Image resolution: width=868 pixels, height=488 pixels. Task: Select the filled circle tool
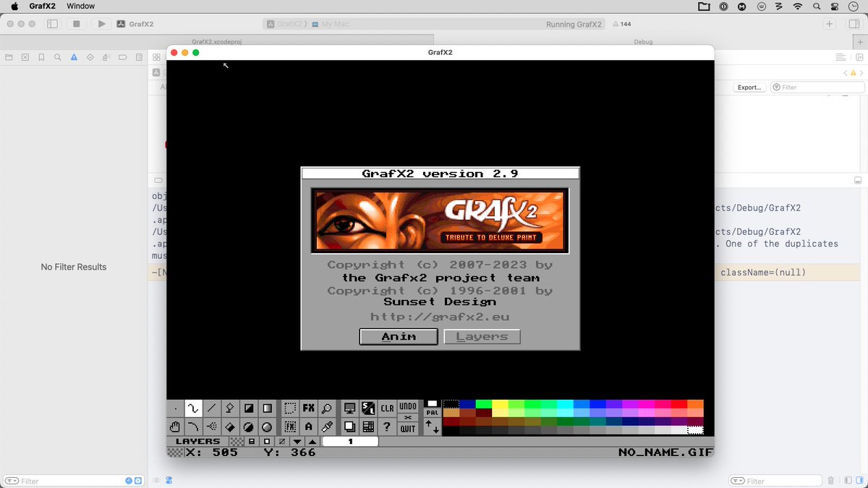click(x=248, y=427)
